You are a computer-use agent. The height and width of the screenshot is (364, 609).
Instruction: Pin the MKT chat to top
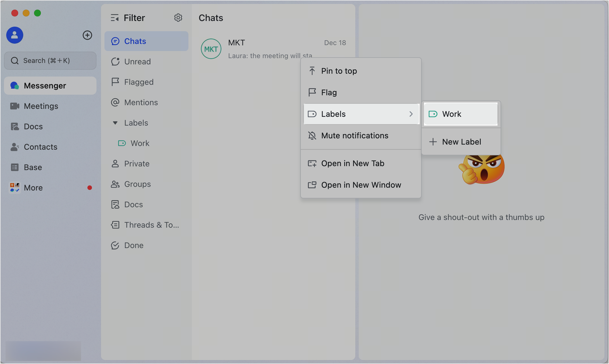tap(339, 71)
